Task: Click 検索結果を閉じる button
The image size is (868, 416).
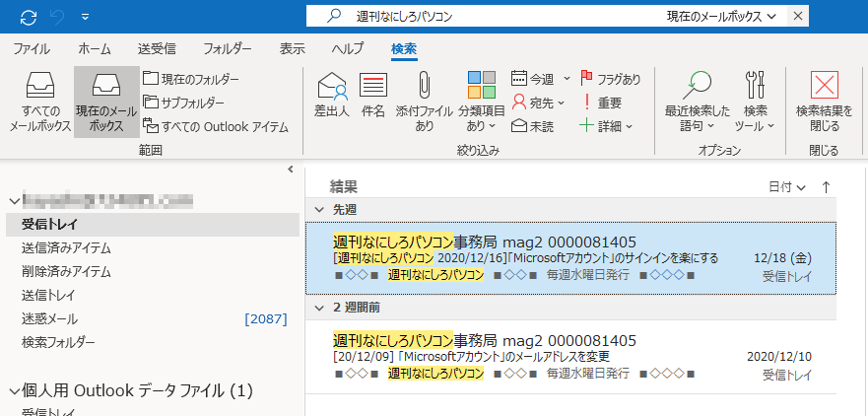Action: point(825,102)
